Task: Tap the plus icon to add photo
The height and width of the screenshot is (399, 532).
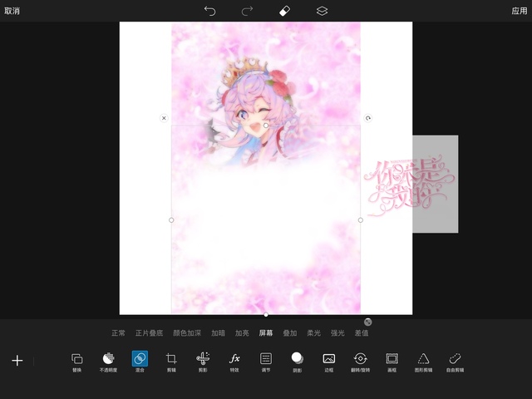Action: pyautogui.click(x=17, y=361)
